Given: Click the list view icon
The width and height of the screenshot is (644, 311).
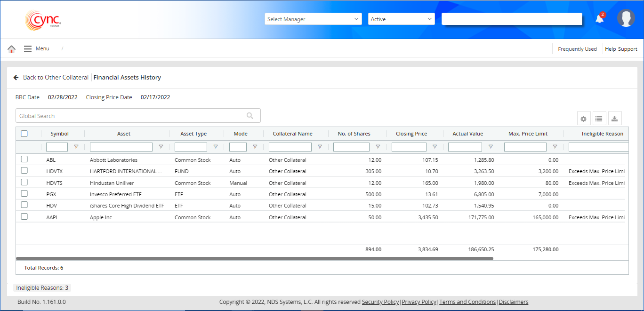Looking at the screenshot, I should click(x=599, y=119).
